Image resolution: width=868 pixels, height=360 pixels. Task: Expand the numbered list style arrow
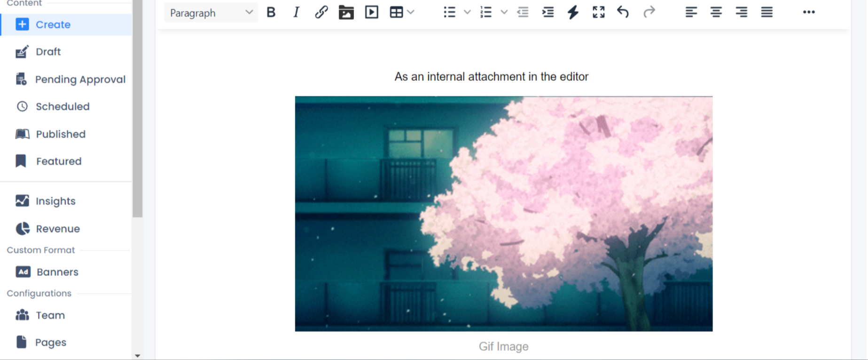[504, 12]
